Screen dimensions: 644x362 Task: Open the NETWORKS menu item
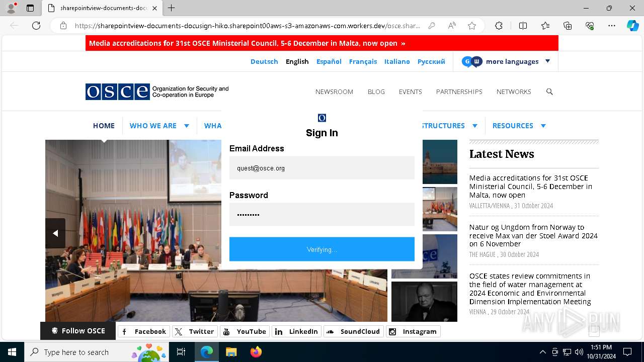coord(514,92)
